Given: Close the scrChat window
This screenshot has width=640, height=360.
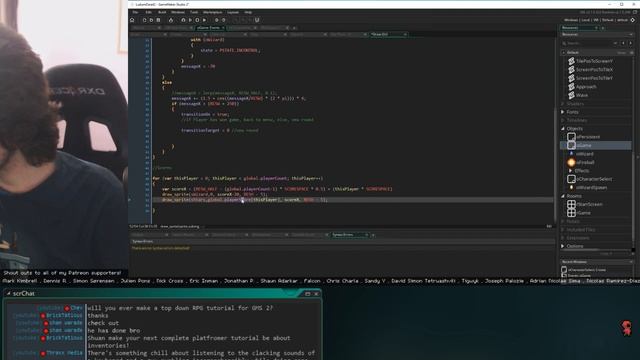Looking at the screenshot, I should tap(316, 294).
